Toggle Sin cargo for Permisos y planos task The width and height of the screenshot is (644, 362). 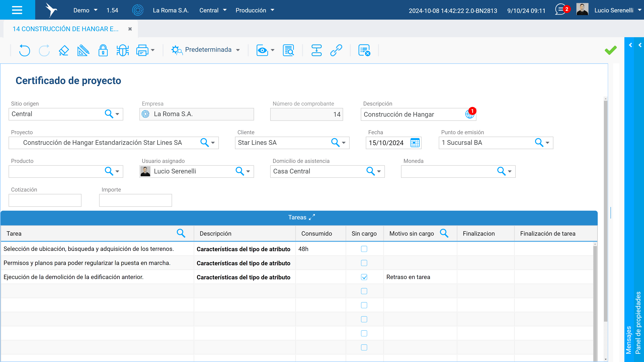[364, 263]
